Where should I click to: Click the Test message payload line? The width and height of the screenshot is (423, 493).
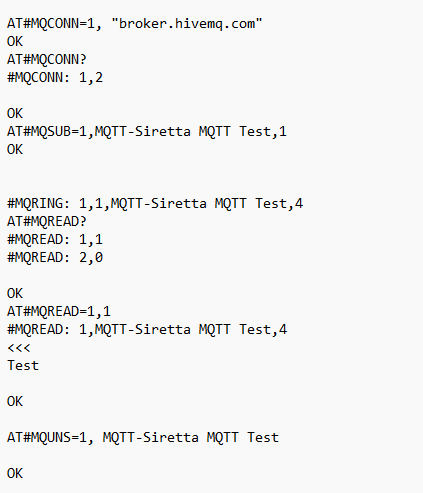click(x=23, y=366)
